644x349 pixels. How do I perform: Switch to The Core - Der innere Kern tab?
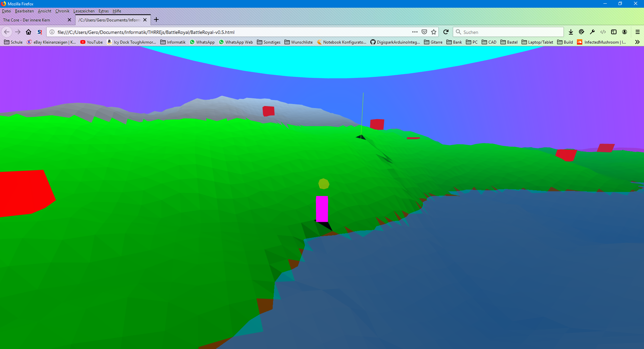[x=34, y=20]
